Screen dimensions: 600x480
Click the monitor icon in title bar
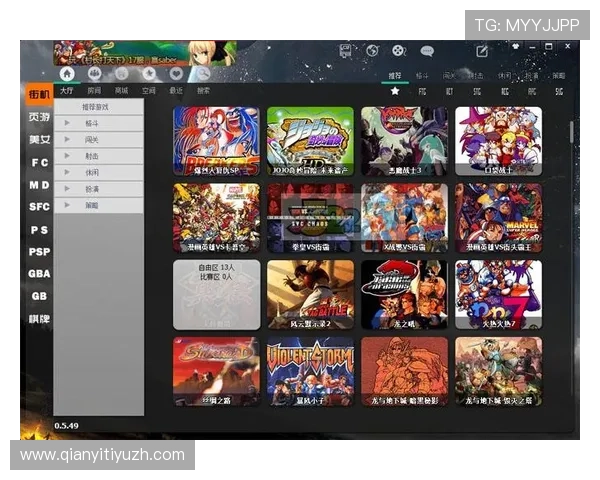pyautogui.click(x=346, y=50)
